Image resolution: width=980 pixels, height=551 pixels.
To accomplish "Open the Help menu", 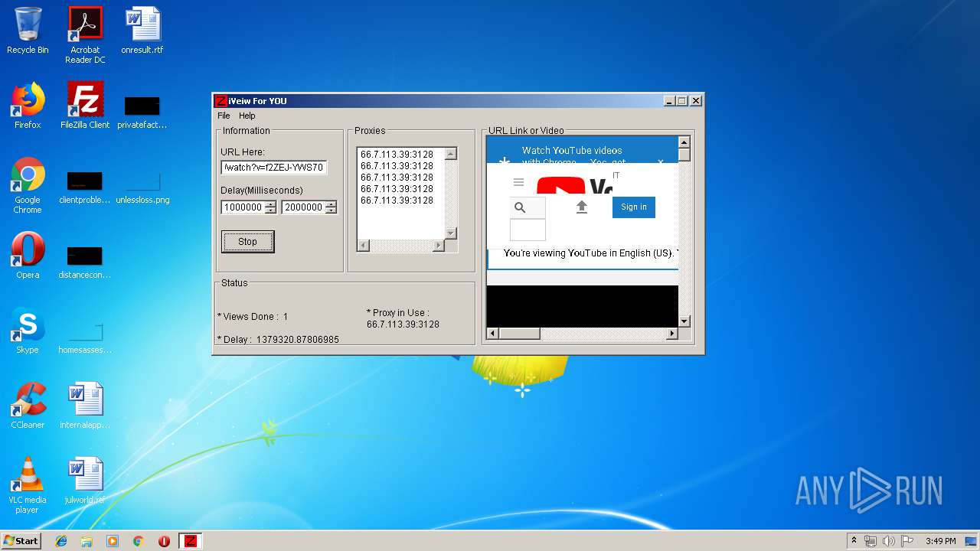I will (x=247, y=116).
